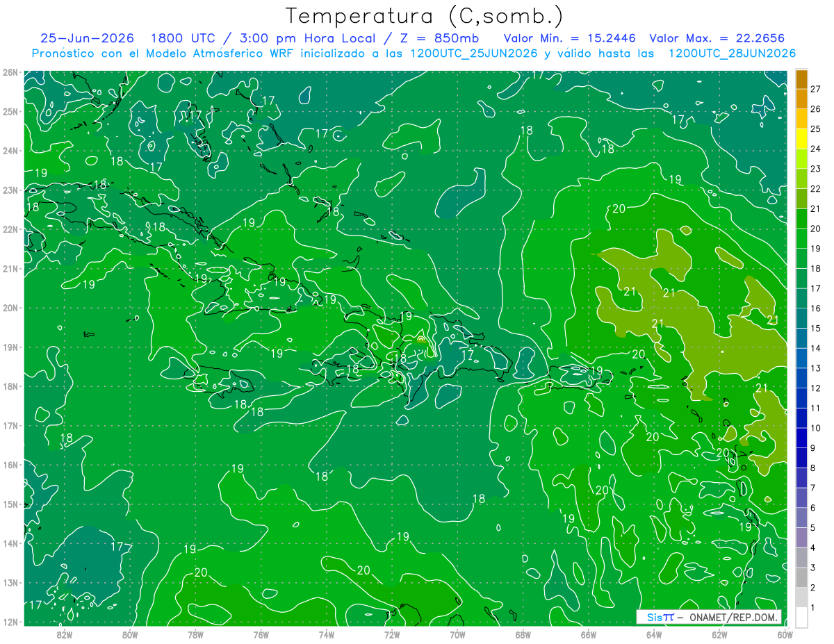This screenshot has width=834, height=644.
Task: Click the longitude label "68W"
Action: tap(523, 633)
